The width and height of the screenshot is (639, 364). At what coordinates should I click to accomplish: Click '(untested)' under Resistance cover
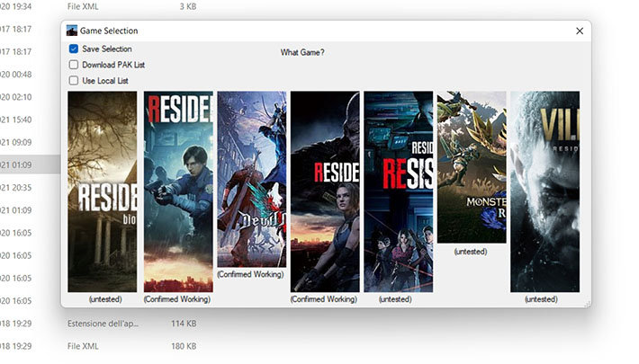pyautogui.click(x=395, y=299)
